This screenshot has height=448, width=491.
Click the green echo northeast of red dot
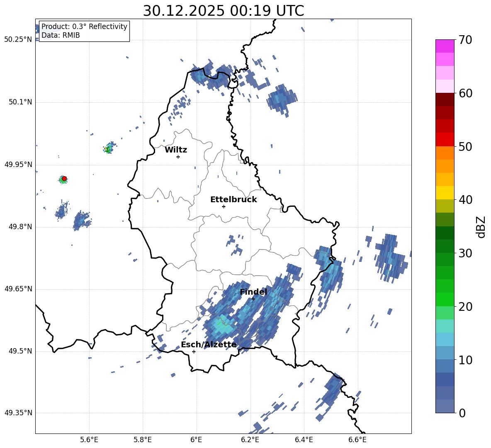tap(109, 149)
